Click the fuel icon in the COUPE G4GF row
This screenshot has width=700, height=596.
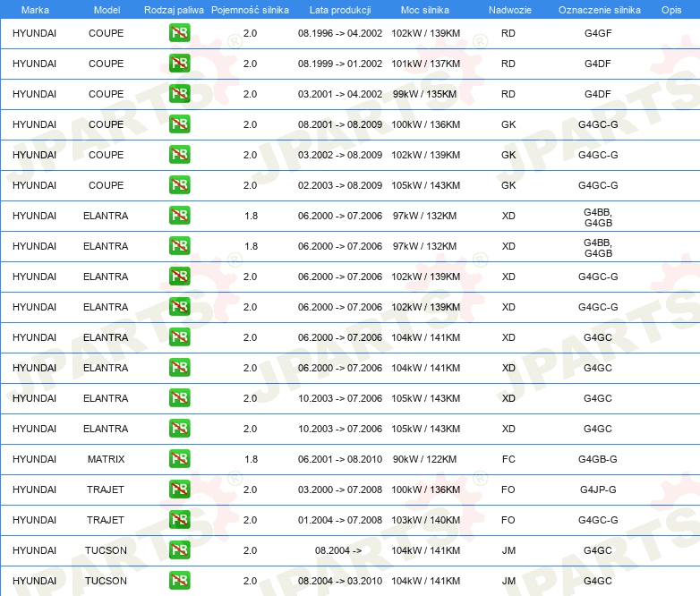[x=179, y=33]
